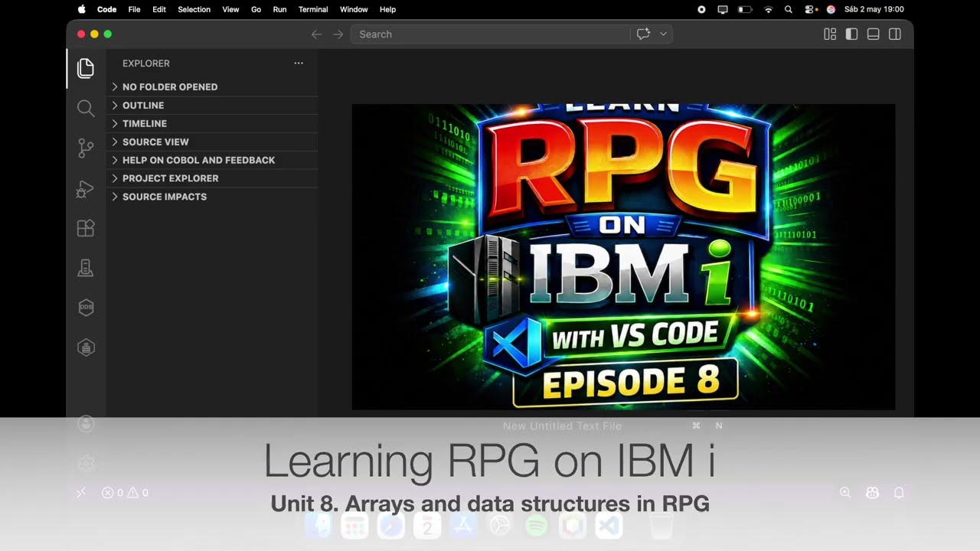Open the Help menu
The height and width of the screenshot is (551, 980).
388,9
